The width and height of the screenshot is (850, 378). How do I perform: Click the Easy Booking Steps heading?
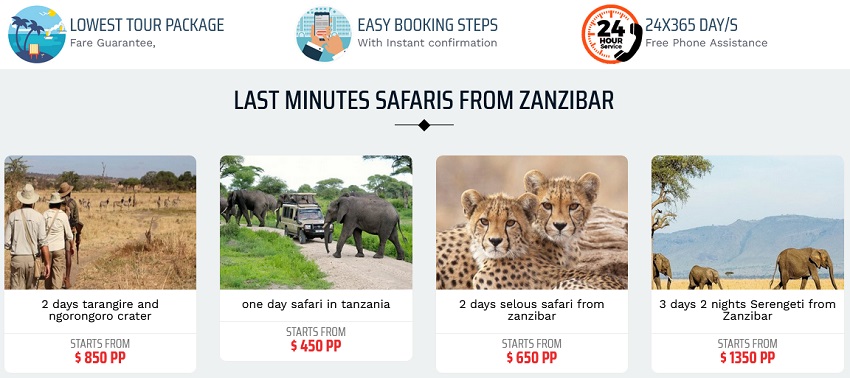click(x=427, y=25)
